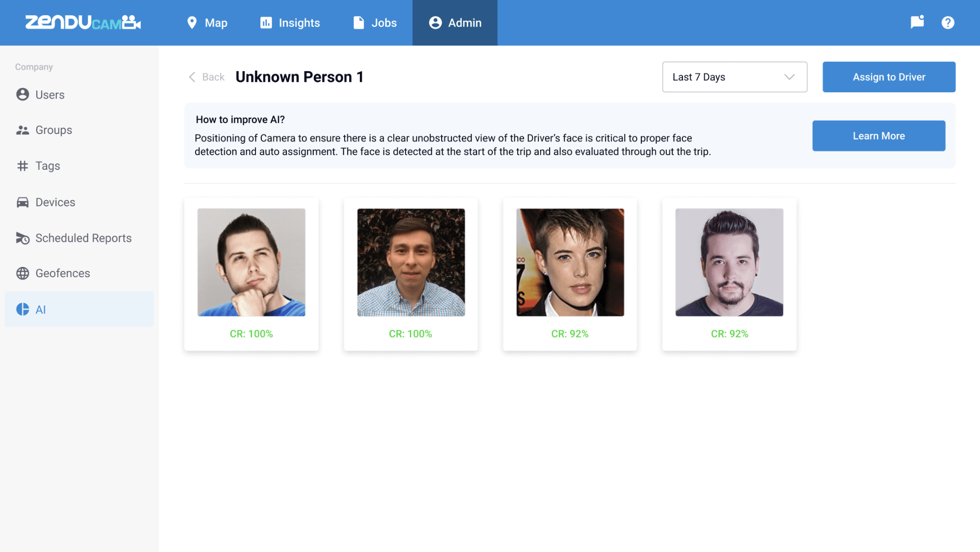Screen dimensions: 980x552
Task: Open the Insights tab
Action: click(x=290, y=23)
